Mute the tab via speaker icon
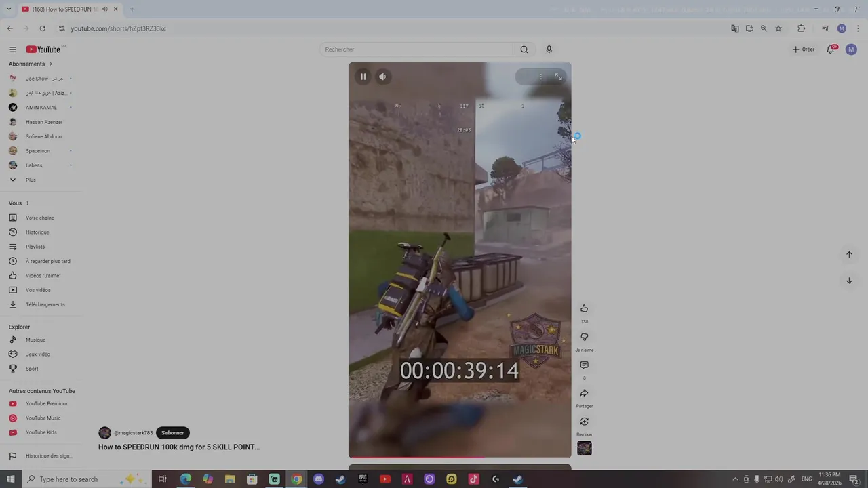The height and width of the screenshot is (488, 868). (104, 9)
